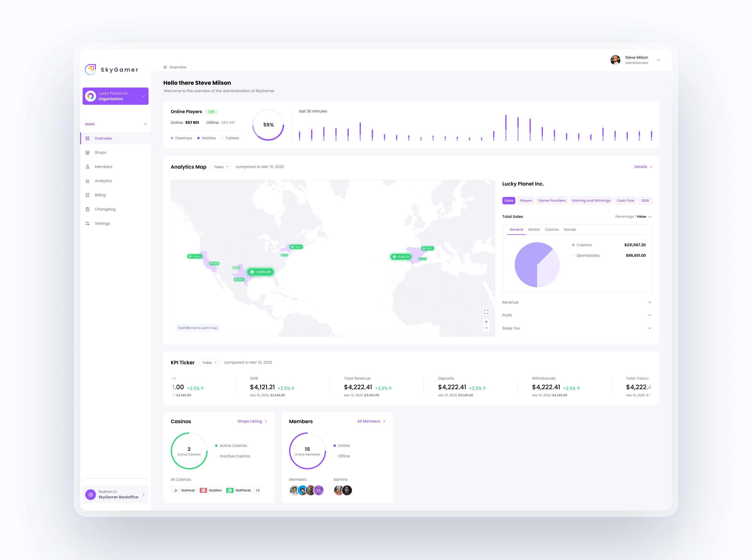Click the Changelog icon in the sidebar
The width and height of the screenshot is (752, 560).
point(87,209)
